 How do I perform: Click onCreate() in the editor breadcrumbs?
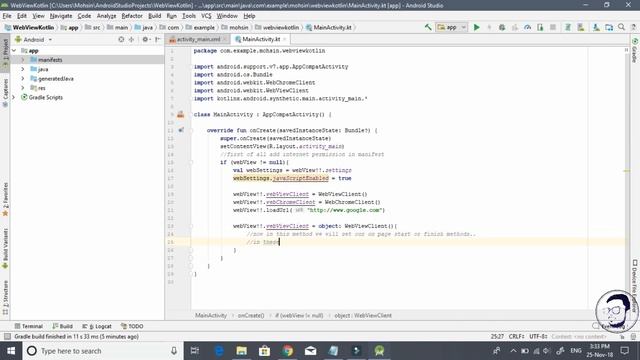pyautogui.click(x=251, y=316)
